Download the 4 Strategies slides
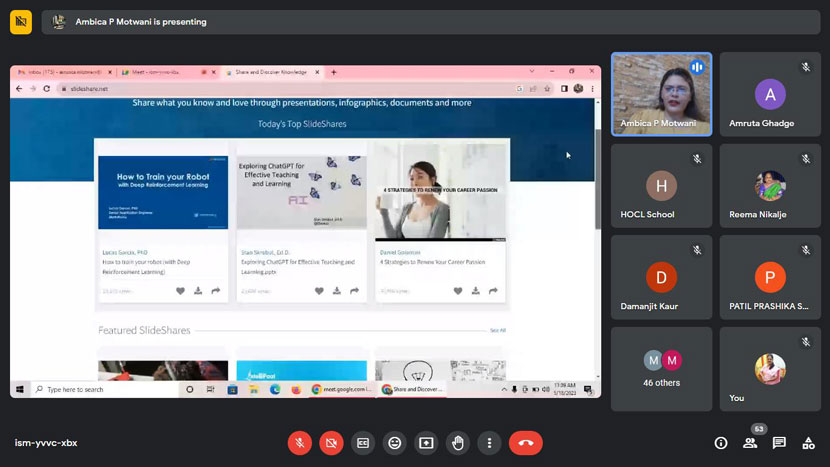This screenshot has height=467, width=830. point(475,291)
